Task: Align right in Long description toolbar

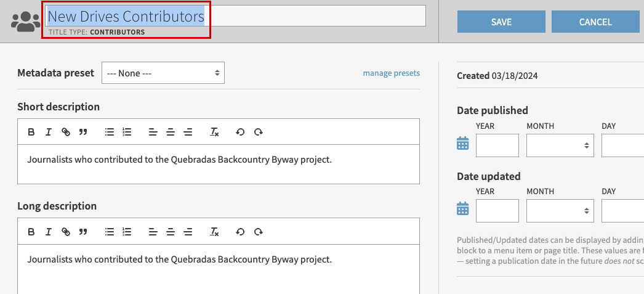Action: tap(188, 232)
